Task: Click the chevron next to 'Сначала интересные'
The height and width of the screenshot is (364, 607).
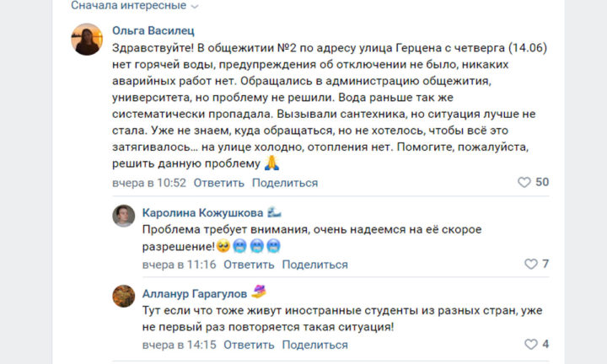Action: [x=195, y=6]
